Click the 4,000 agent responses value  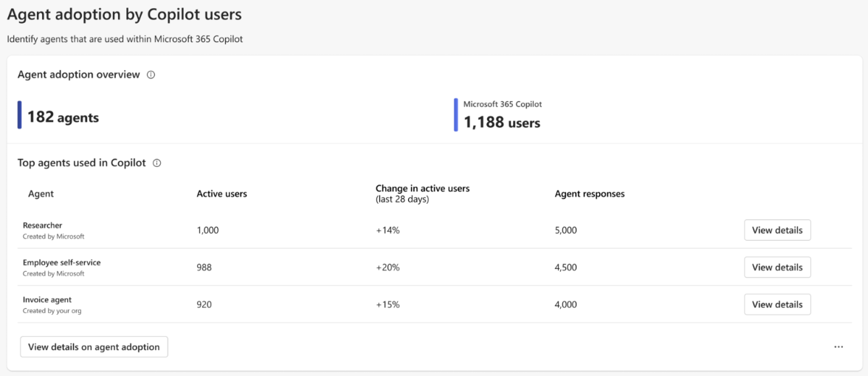point(565,304)
